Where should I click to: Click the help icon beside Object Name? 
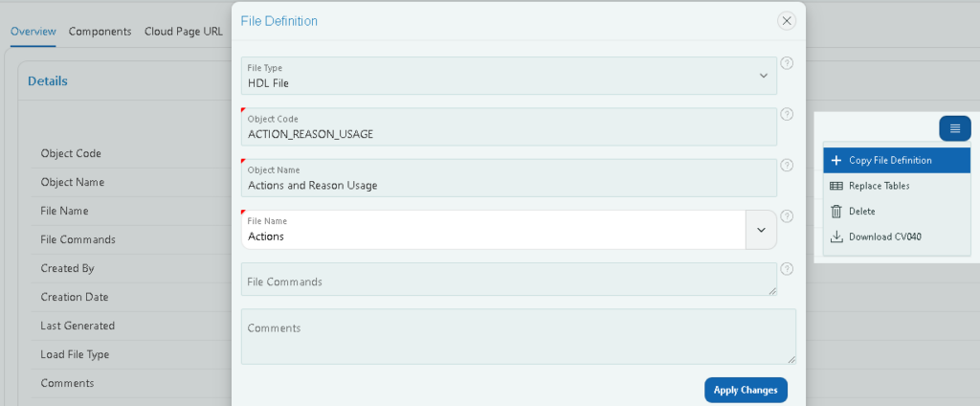[788, 165]
